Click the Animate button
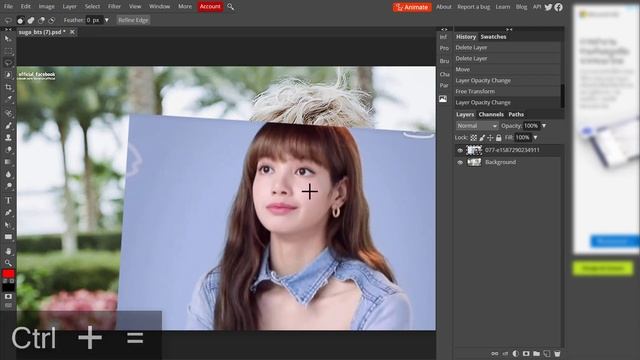 coord(412,7)
